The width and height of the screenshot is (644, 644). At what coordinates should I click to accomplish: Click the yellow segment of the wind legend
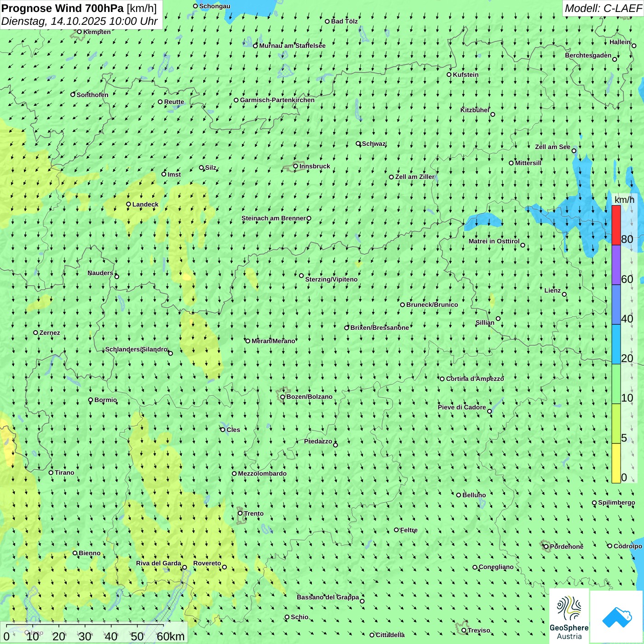(616, 463)
